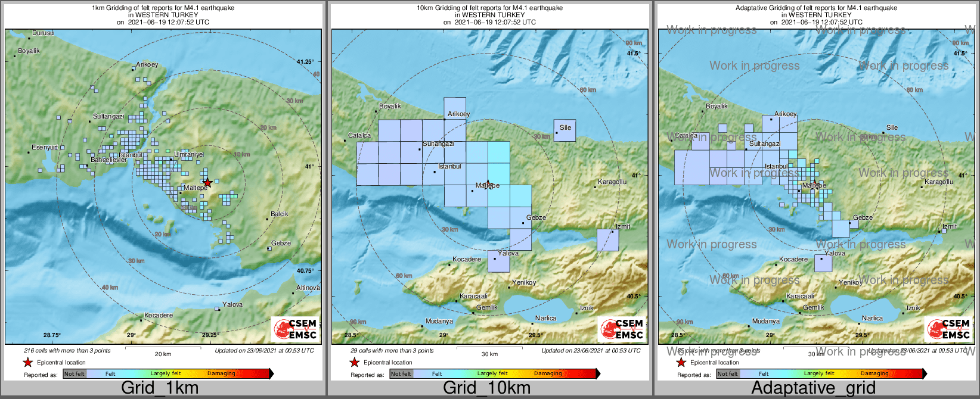
Task: Click the Catalca label on Grid_10km map
Action: pos(359,135)
